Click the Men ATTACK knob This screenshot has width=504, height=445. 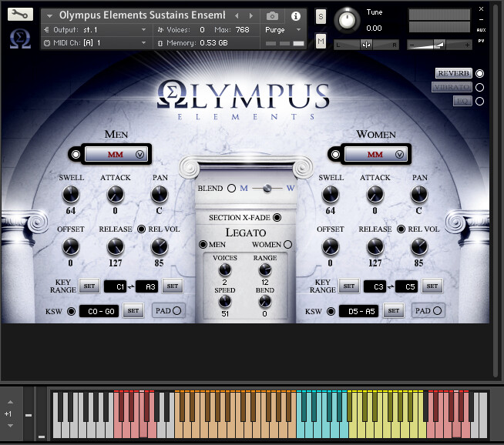pyautogui.click(x=116, y=194)
